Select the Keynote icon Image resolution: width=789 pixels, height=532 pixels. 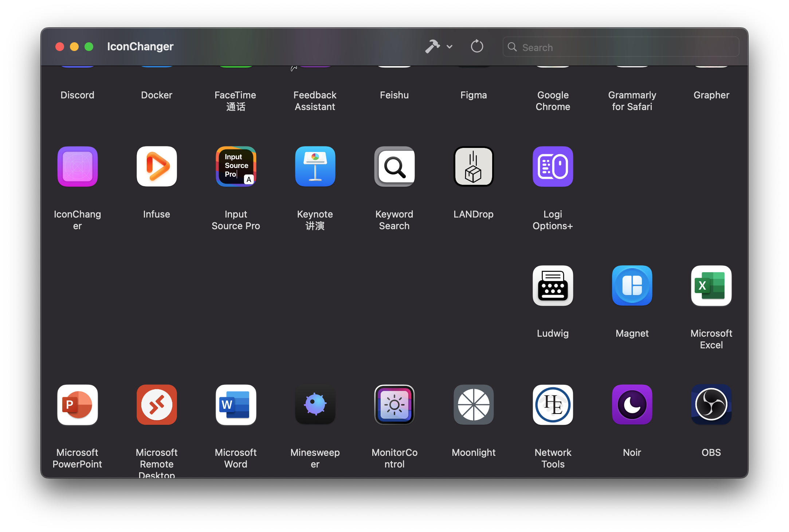point(315,167)
